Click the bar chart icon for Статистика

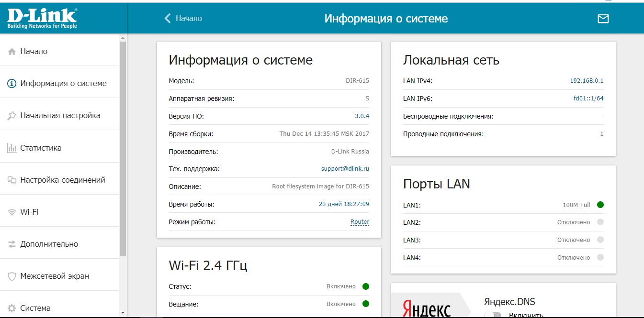click(12, 148)
